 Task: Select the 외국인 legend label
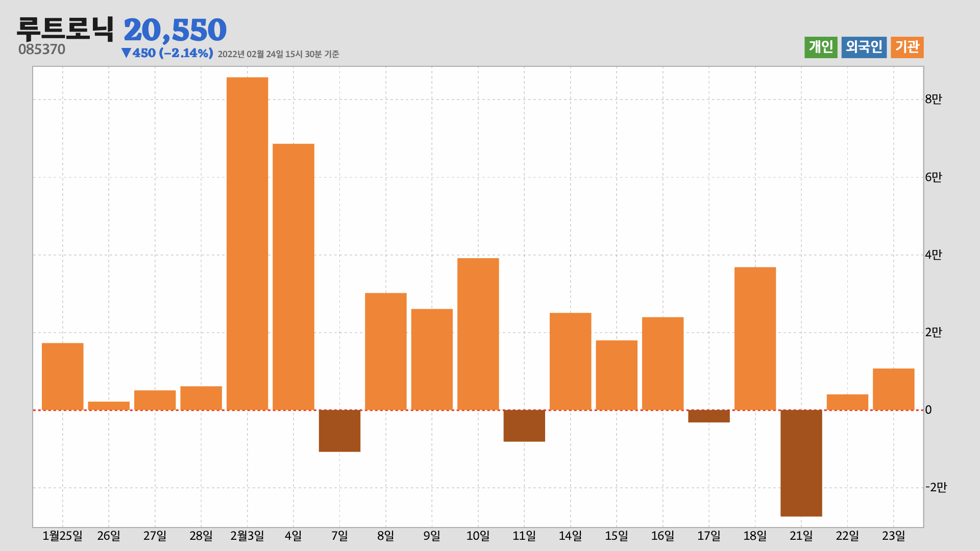pos(864,47)
